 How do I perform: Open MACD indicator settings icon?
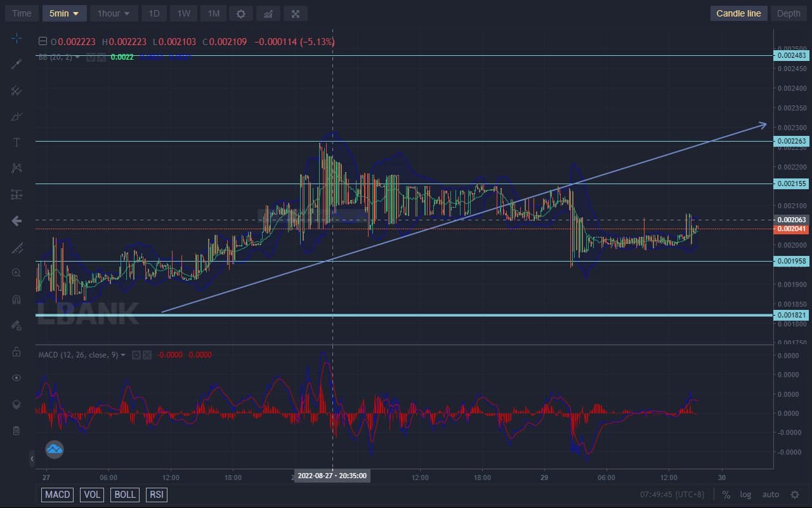click(136, 355)
